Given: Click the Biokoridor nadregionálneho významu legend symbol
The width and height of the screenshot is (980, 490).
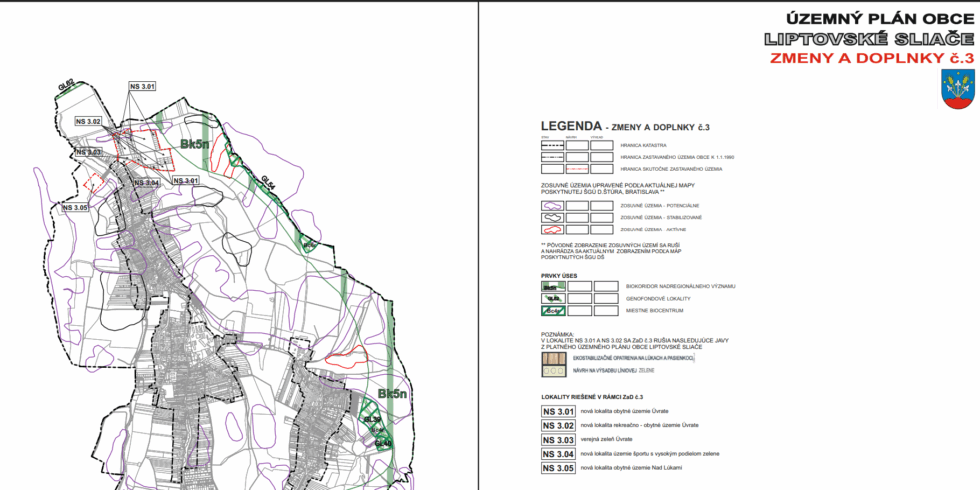Looking at the screenshot, I should 552,286.
